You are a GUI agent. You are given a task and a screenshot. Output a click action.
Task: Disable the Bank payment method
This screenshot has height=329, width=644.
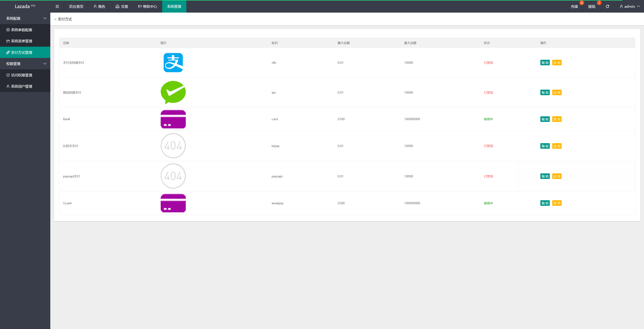click(557, 119)
